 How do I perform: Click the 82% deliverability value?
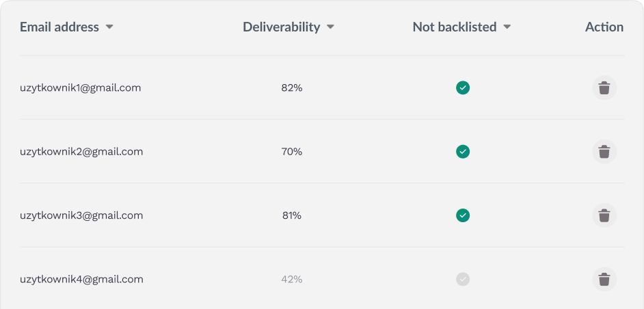(292, 88)
